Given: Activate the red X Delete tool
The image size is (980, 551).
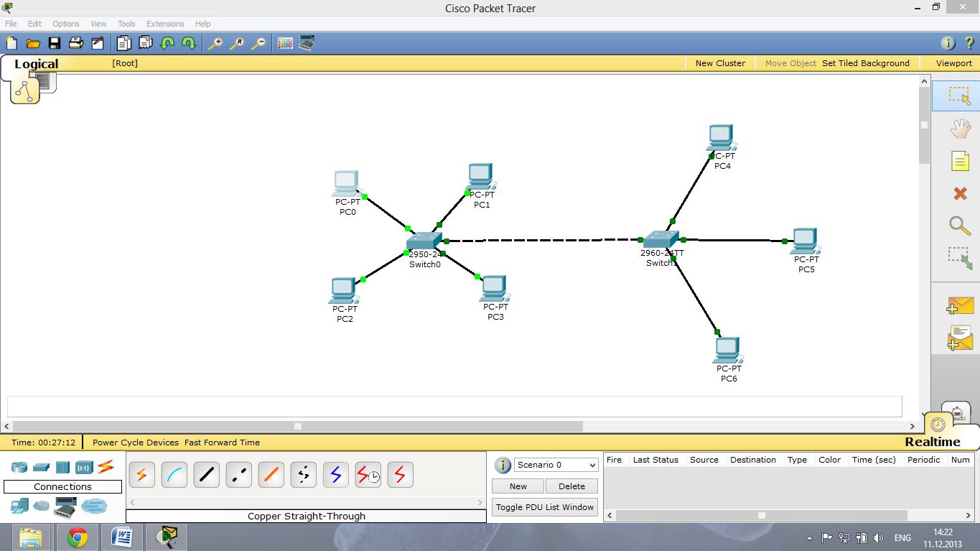Looking at the screenshot, I should (x=960, y=193).
